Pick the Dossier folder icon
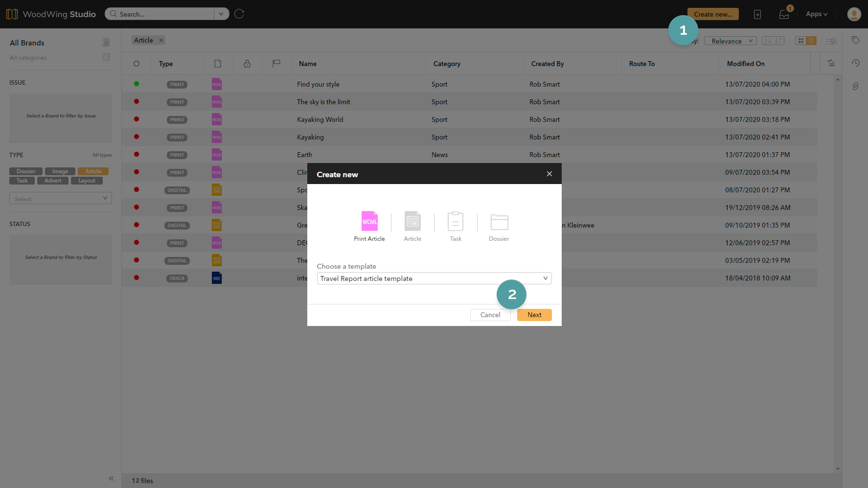Viewport: 868px width, 488px height. coord(499,222)
